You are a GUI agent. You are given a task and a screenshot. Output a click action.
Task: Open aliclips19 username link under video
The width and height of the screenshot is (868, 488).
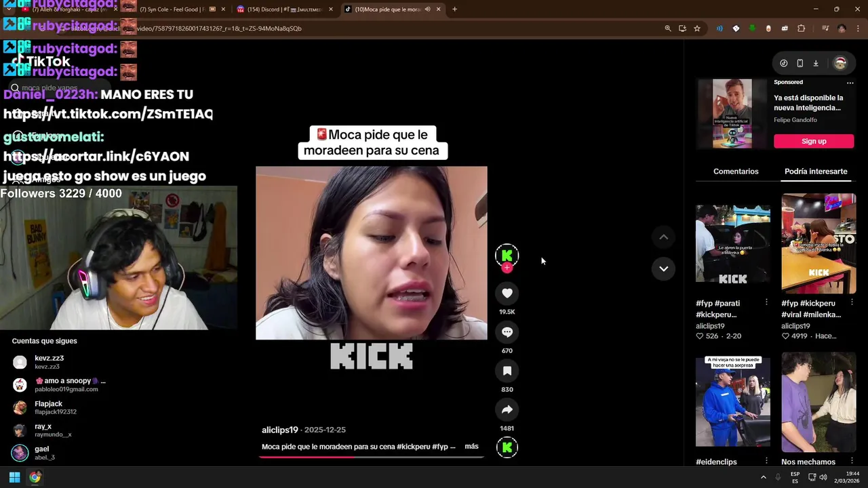click(280, 430)
